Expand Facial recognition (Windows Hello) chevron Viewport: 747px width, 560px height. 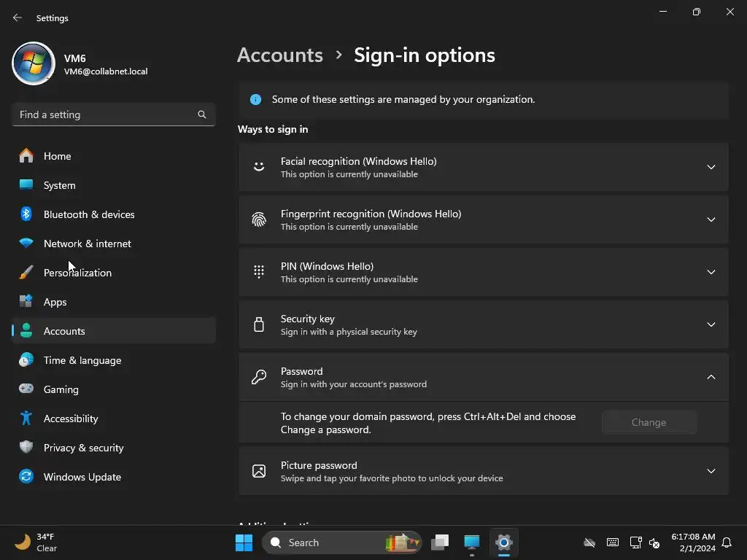click(x=711, y=167)
